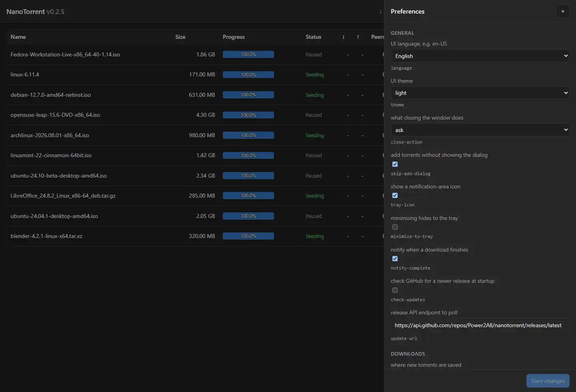
Task: Click Paused status of ubuntu-24.04.1 torrent
Action: click(314, 216)
